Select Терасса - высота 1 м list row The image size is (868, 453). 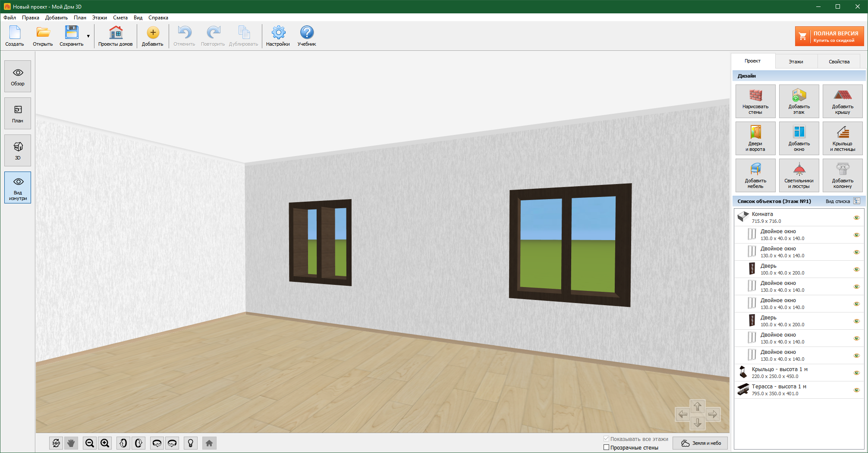(799, 390)
